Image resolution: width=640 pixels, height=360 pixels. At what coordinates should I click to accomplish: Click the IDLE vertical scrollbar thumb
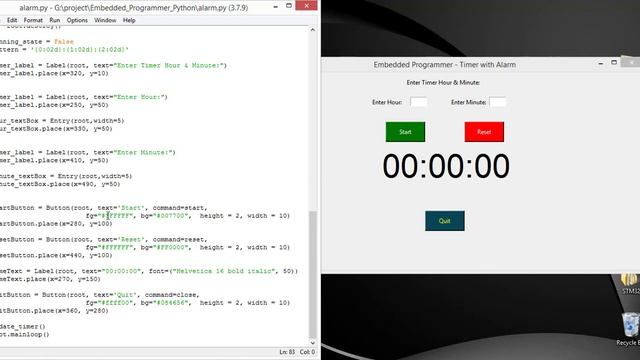tap(313, 274)
